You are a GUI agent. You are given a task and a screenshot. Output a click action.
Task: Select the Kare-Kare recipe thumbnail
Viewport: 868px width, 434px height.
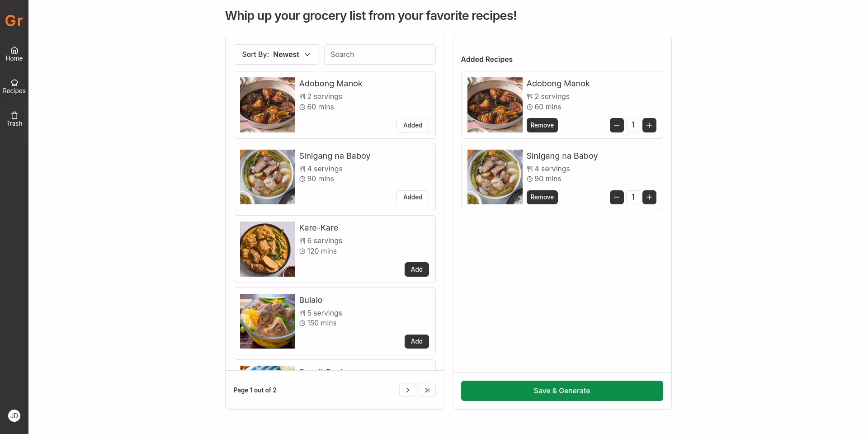coord(268,249)
